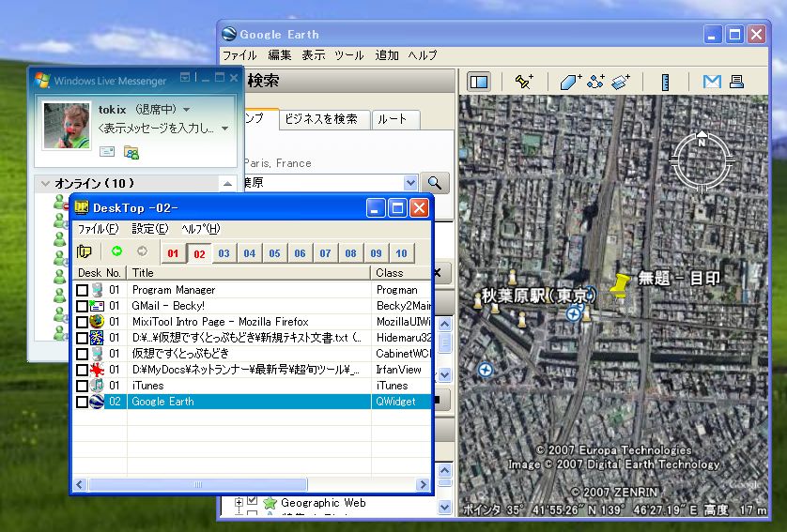Check the iTunes row checkbox
The height and width of the screenshot is (532, 787).
[82, 386]
